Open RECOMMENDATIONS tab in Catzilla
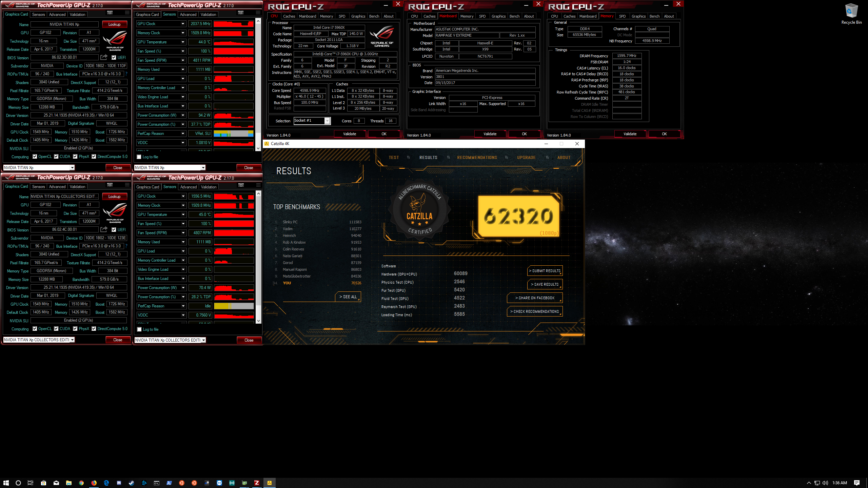 (477, 158)
